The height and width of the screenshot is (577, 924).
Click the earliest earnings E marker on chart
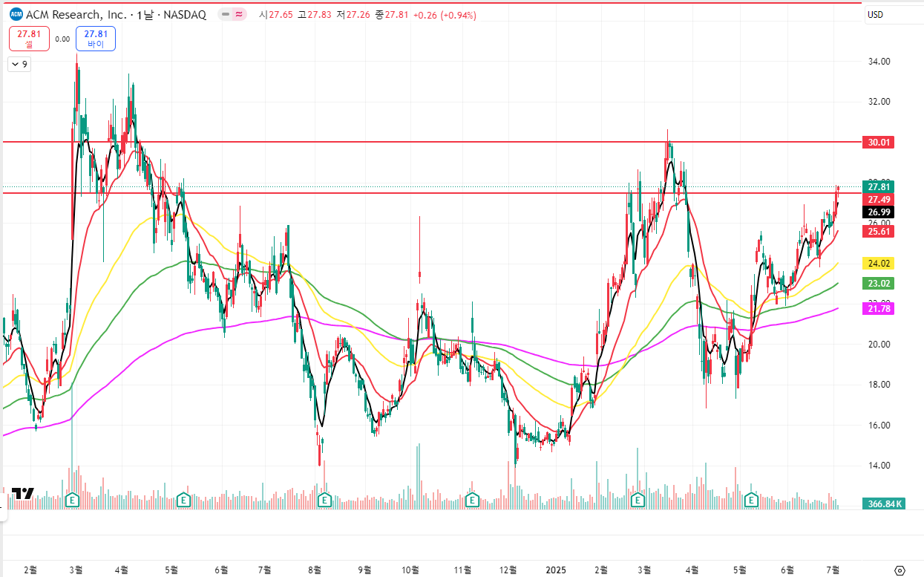click(x=73, y=501)
